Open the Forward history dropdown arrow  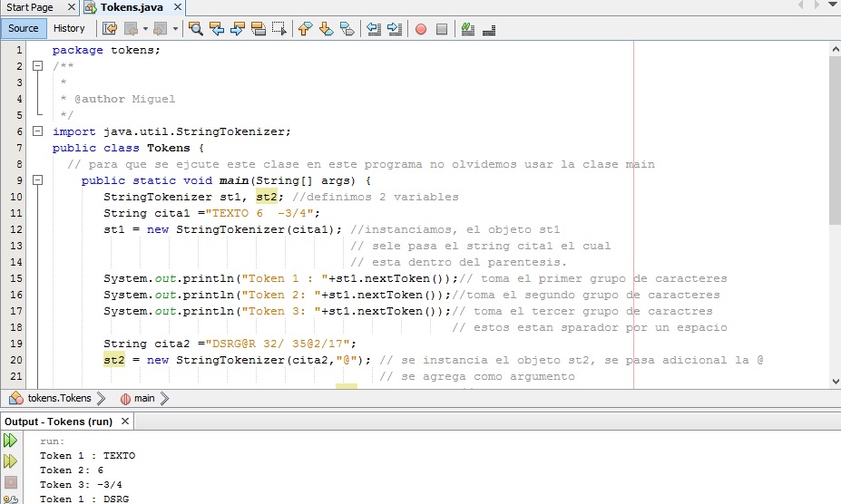pos(175,28)
